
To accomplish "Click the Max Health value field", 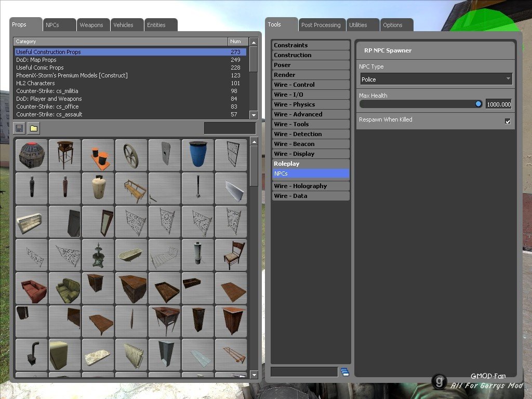I will pos(498,104).
